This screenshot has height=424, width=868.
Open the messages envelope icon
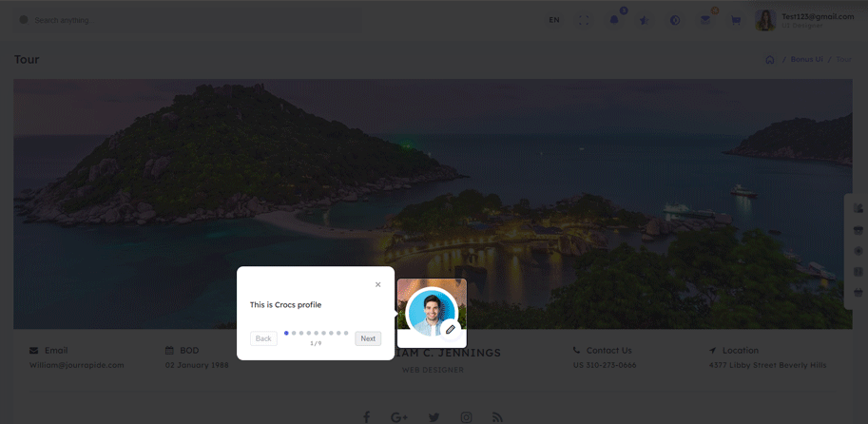coord(705,20)
